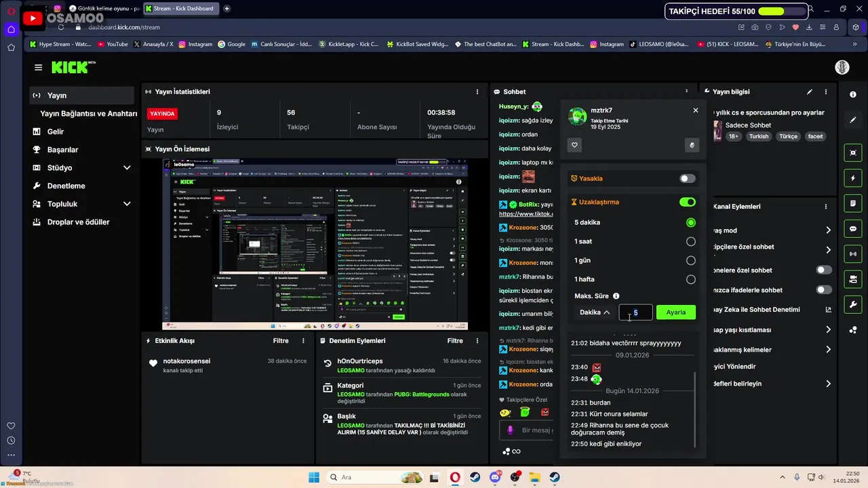Expand the account age restriction row arrow
The height and width of the screenshot is (488, 868).
coord(828,330)
